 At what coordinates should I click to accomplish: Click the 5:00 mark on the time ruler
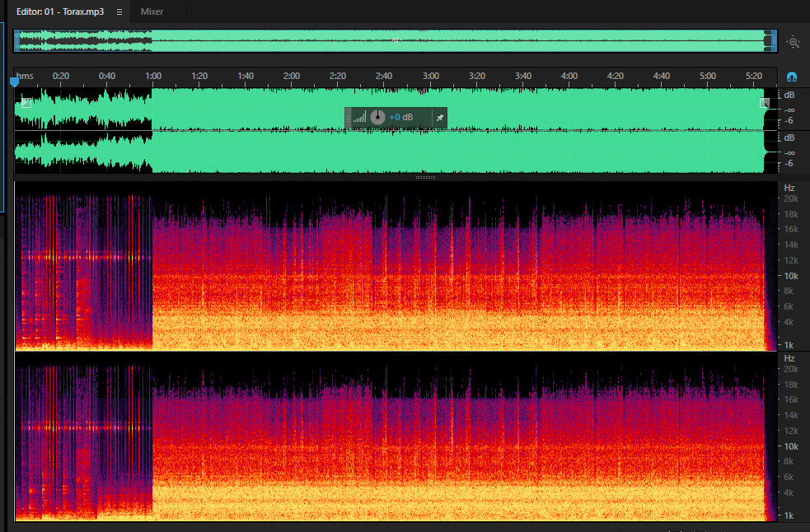[x=708, y=76]
